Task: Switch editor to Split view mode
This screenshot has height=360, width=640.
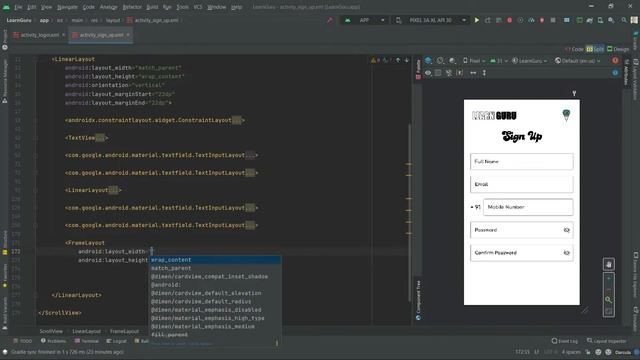Action: click(x=595, y=49)
